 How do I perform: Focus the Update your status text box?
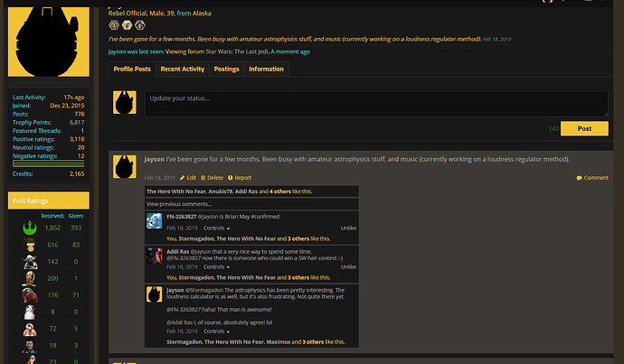point(376,104)
